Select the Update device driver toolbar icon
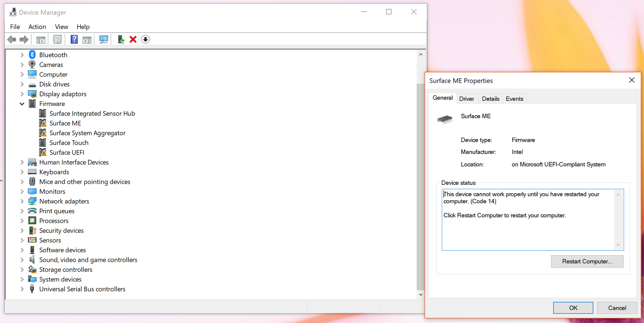 click(x=121, y=39)
